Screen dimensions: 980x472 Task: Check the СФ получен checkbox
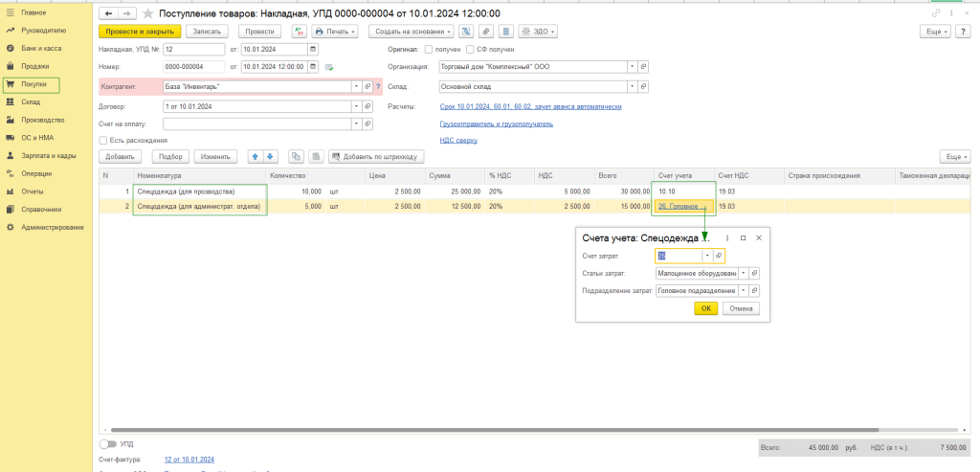click(x=469, y=49)
